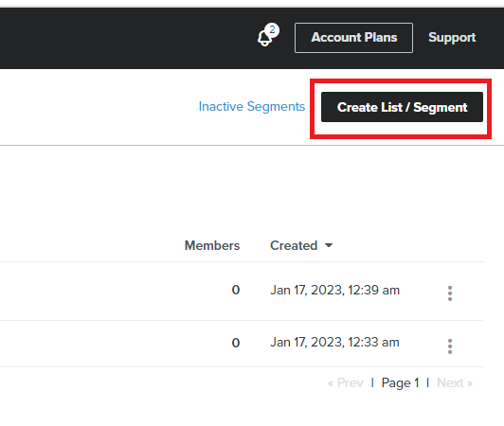This screenshot has width=504, height=426.
Task: Open the notifications bell
Action: tap(264, 39)
